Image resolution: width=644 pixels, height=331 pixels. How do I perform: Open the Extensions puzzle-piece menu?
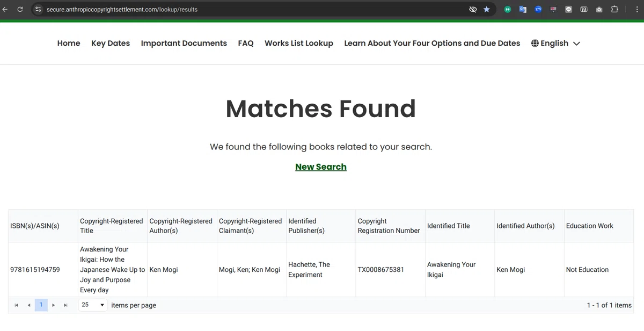pyautogui.click(x=615, y=9)
